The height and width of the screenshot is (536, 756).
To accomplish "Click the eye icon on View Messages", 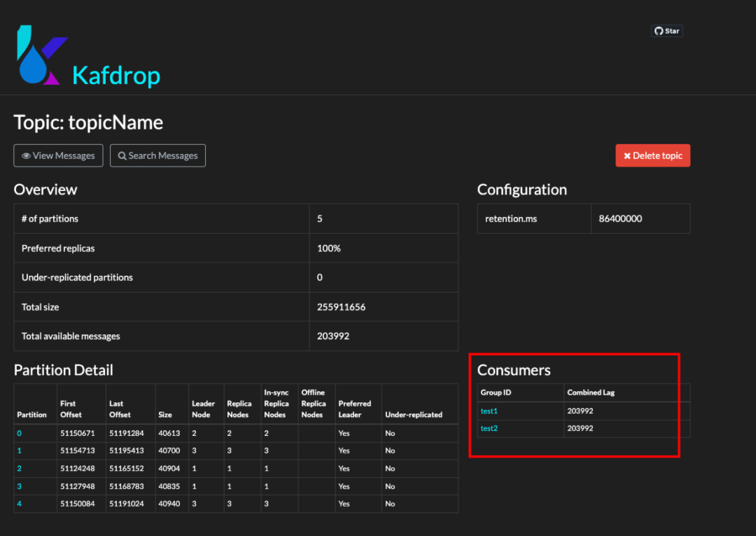I will tap(26, 155).
